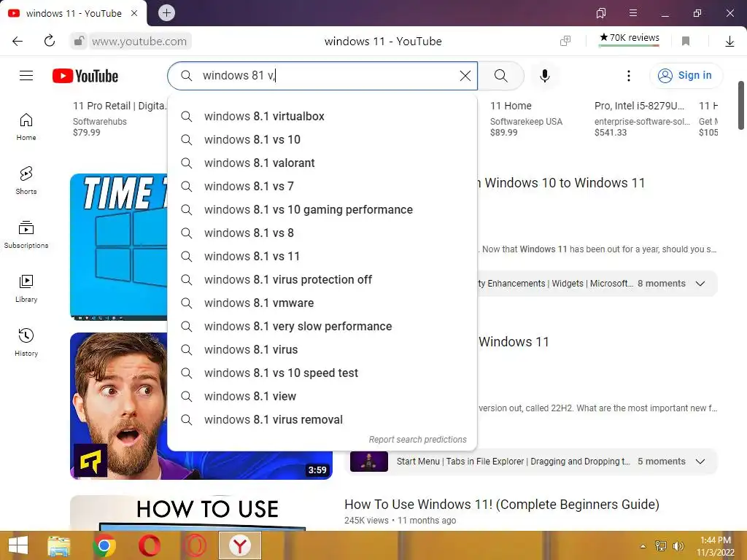Click the Sign in button
The height and width of the screenshot is (560, 747).
tap(686, 75)
